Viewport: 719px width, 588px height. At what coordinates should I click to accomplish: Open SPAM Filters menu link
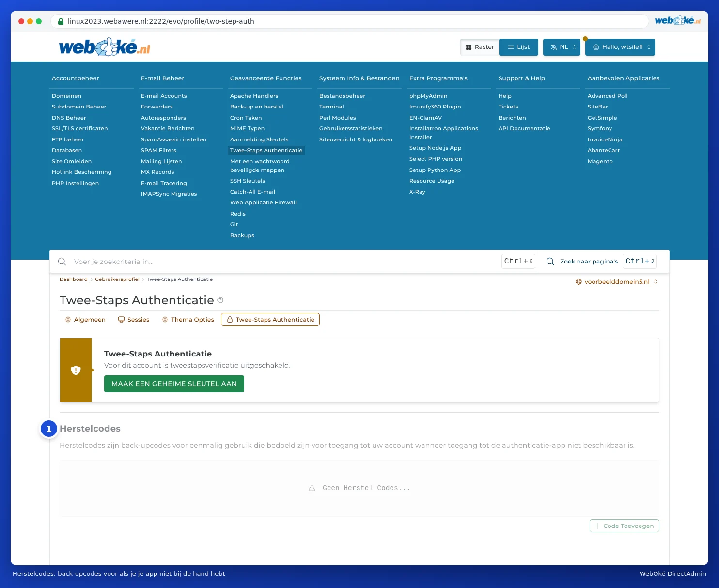tap(158, 150)
